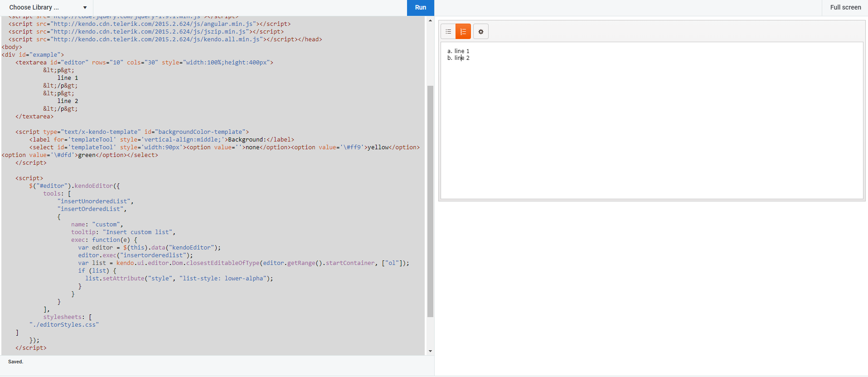Click 'var editor' declaration line in code
868x377 pixels.
click(149, 248)
